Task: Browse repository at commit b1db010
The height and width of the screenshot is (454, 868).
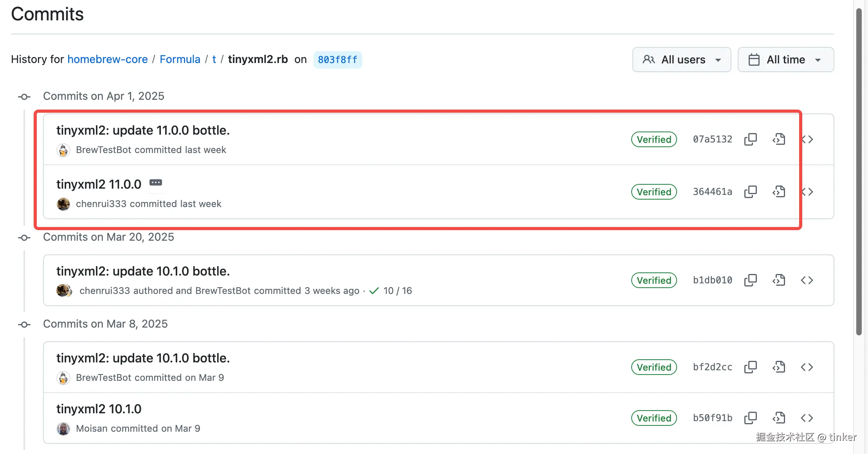Action: (807, 280)
